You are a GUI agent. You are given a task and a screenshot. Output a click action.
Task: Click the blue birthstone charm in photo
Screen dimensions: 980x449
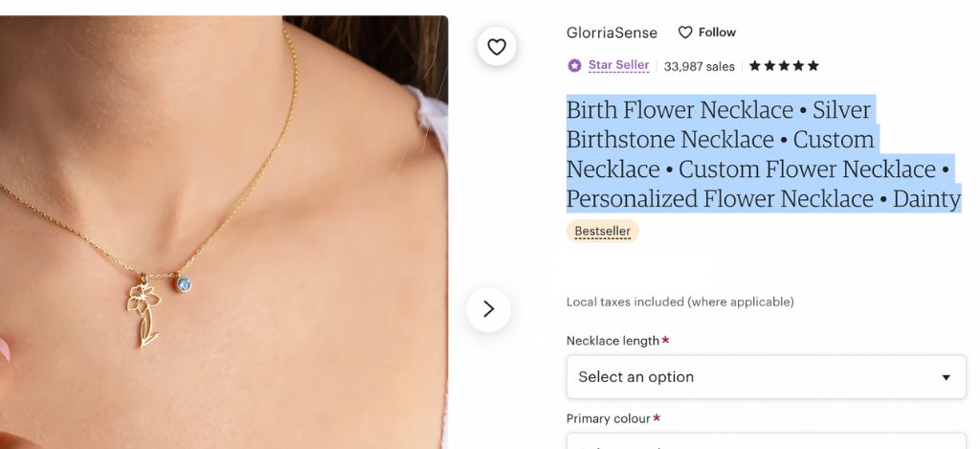click(x=183, y=283)
